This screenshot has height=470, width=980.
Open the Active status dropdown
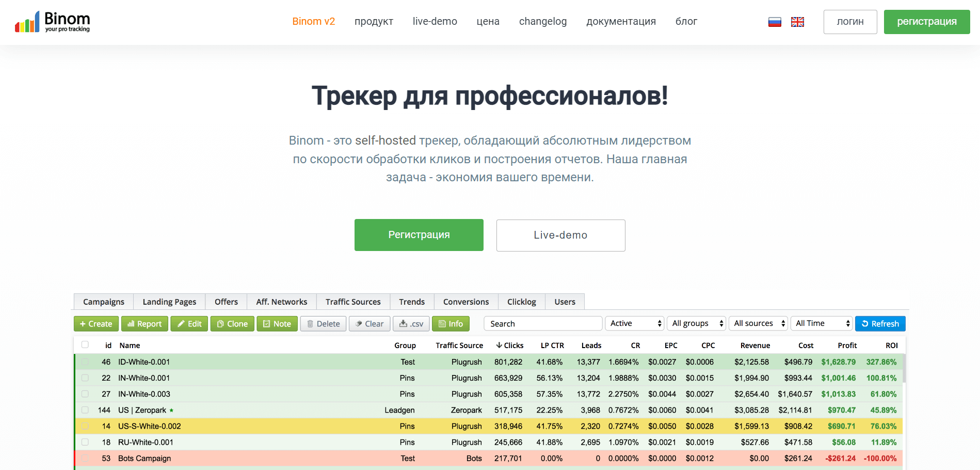coord(634,323)
